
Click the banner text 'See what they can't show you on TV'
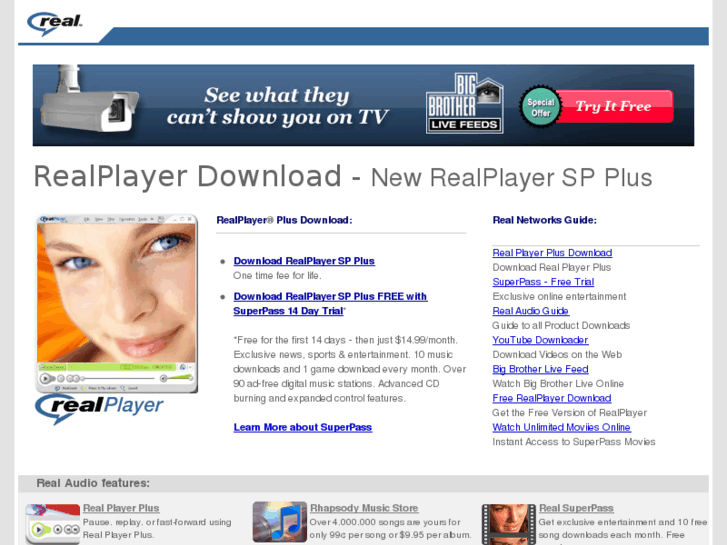coord(277,106)
